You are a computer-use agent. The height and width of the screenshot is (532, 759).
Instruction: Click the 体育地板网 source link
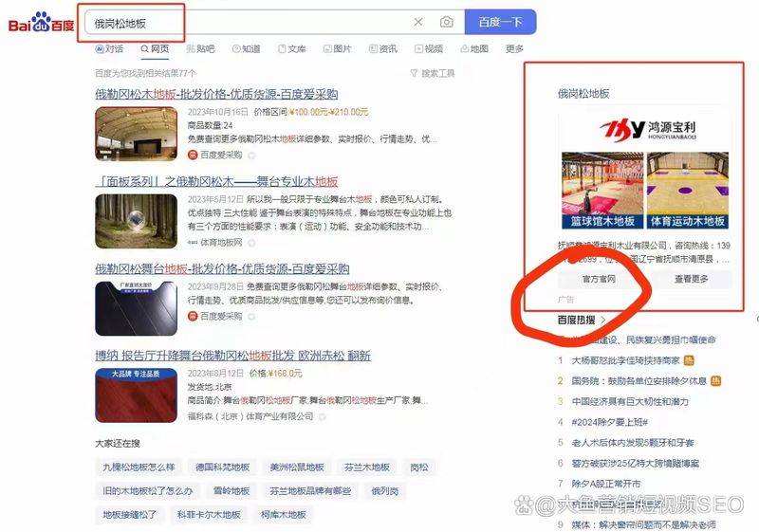tap(221, 243)
